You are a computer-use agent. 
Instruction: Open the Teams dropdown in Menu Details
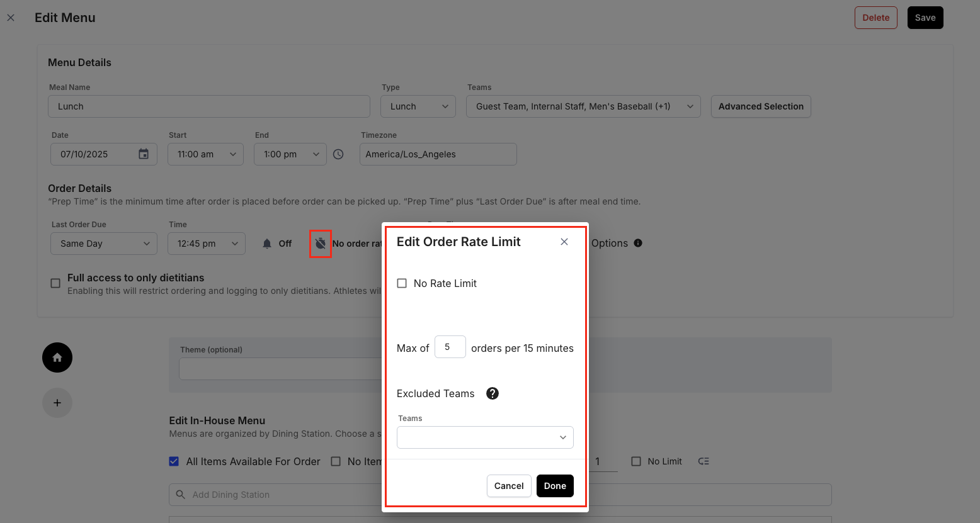583,106
